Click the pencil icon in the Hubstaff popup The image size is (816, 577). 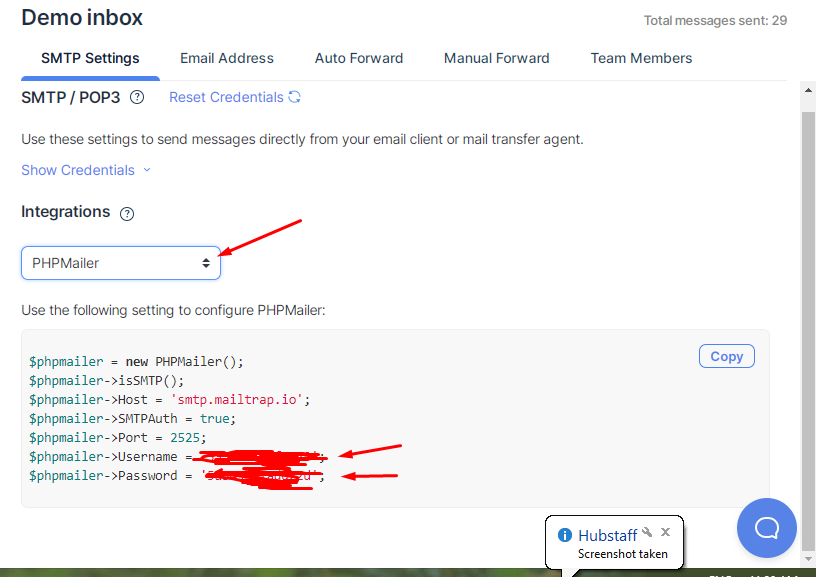coord(648,531)
